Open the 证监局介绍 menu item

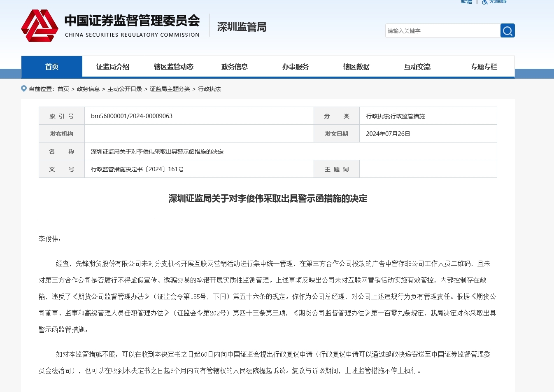point(113,67)
